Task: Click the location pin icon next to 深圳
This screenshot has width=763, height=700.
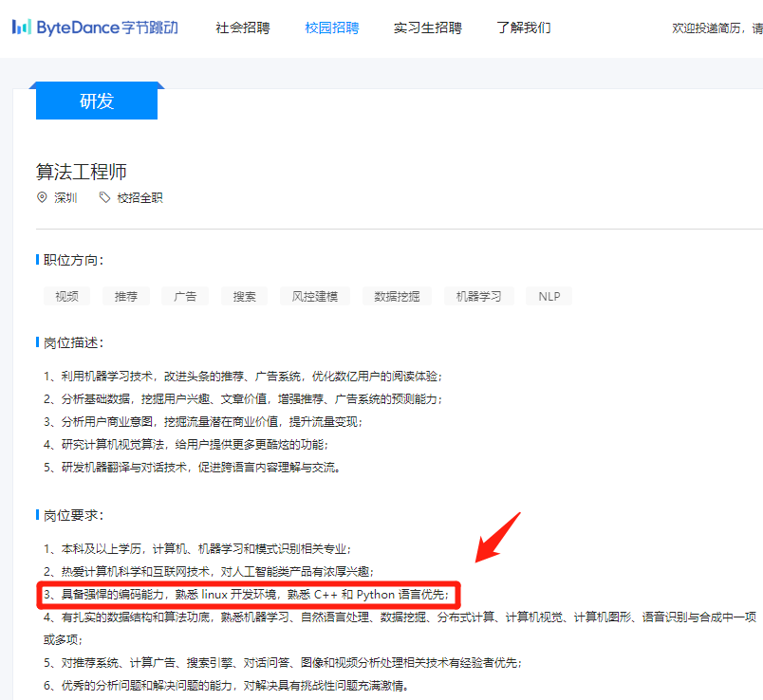Action: 42,197
